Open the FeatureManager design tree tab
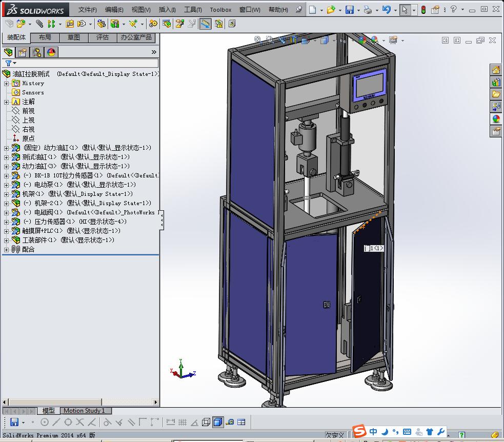The image size is (504, 442). [8, 52]
